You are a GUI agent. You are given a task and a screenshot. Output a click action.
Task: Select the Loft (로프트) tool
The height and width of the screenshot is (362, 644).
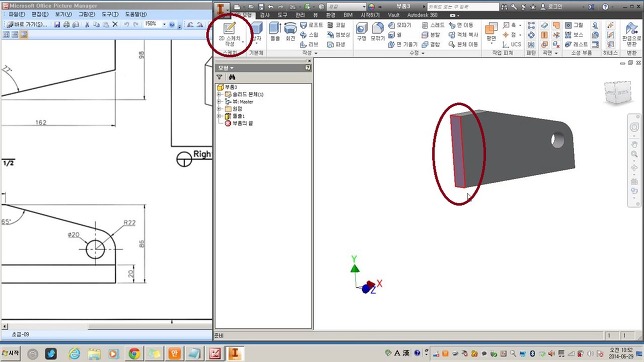[x=311, y=25]
